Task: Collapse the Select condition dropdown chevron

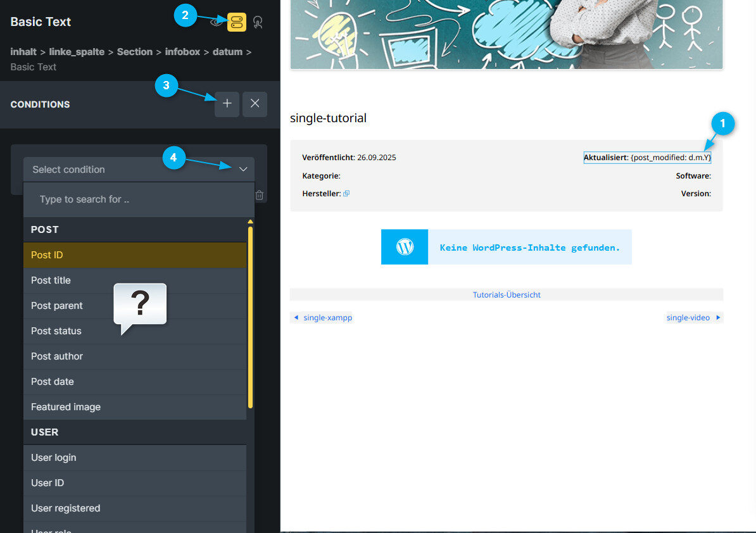Action: point(243,170)
